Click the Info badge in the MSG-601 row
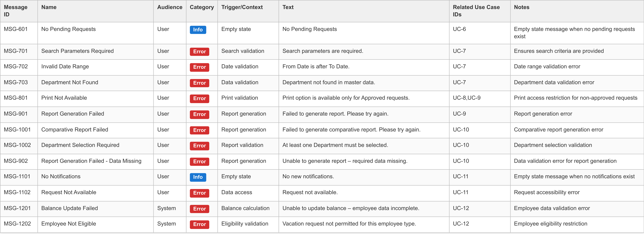The height and width of the screenshot is (234, 644). pyautogui.click(x=198, y=30)
